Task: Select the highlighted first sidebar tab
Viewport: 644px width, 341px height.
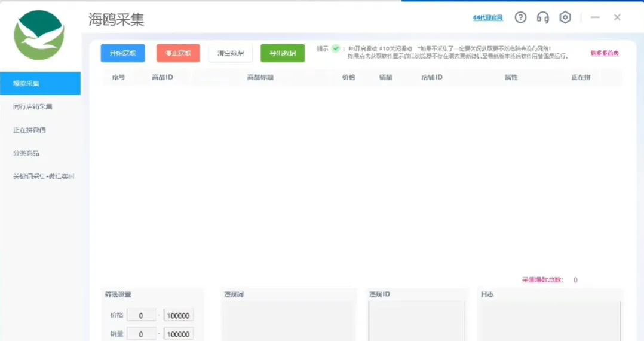Action: coord(40,83)
